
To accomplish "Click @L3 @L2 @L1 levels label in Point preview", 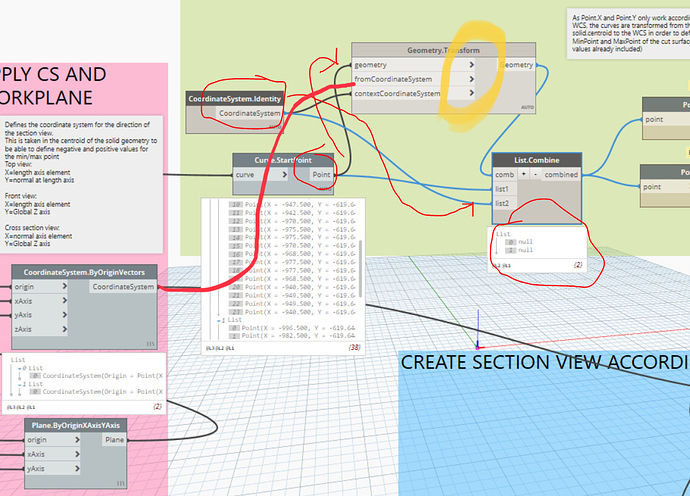I will [220, 348].
